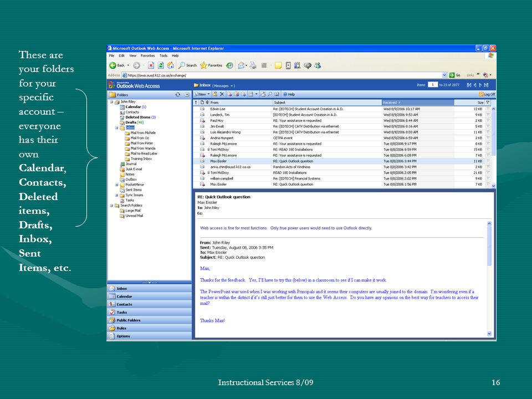The image size is (532, 399).
Task: Open the message from Andria Humpert
Action: click(x=342, y=138)
